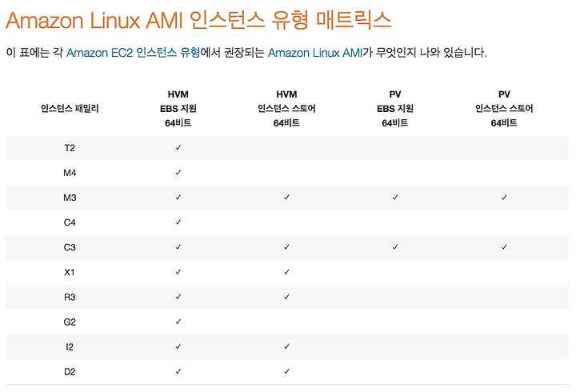
Task: Click I2 HVM EBS checkmark
Action: pyautogui.click(x=178, y=346)
